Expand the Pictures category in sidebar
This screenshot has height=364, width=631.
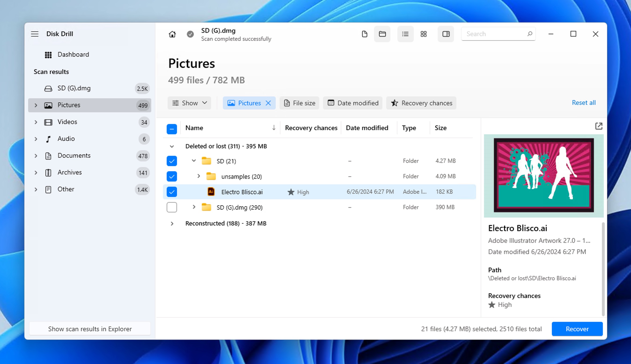[x=36, y=105]
